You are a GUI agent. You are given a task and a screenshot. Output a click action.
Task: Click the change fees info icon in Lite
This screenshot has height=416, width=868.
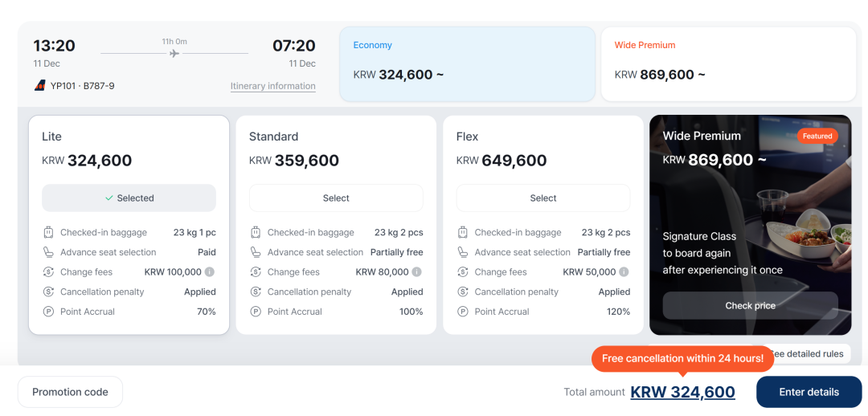pyautogui.click(x=210, y=272)
